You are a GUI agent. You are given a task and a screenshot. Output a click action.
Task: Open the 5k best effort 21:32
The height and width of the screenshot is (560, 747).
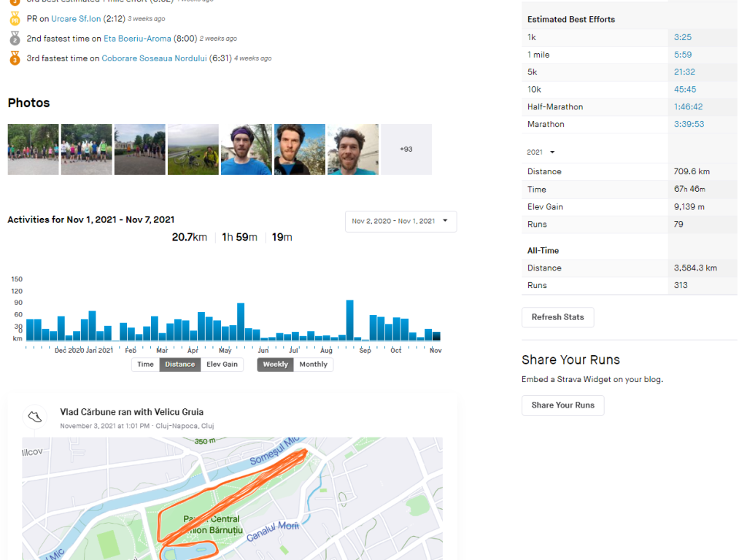(684, 72)
